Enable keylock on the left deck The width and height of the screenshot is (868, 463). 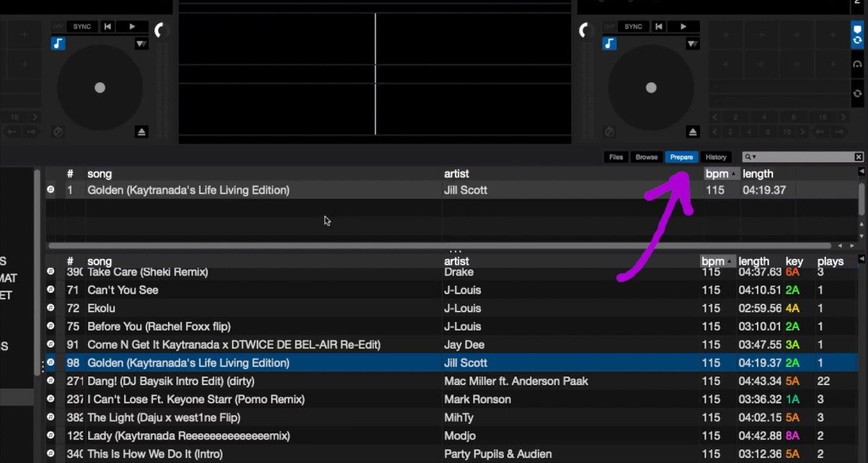(x=58, y=44)
